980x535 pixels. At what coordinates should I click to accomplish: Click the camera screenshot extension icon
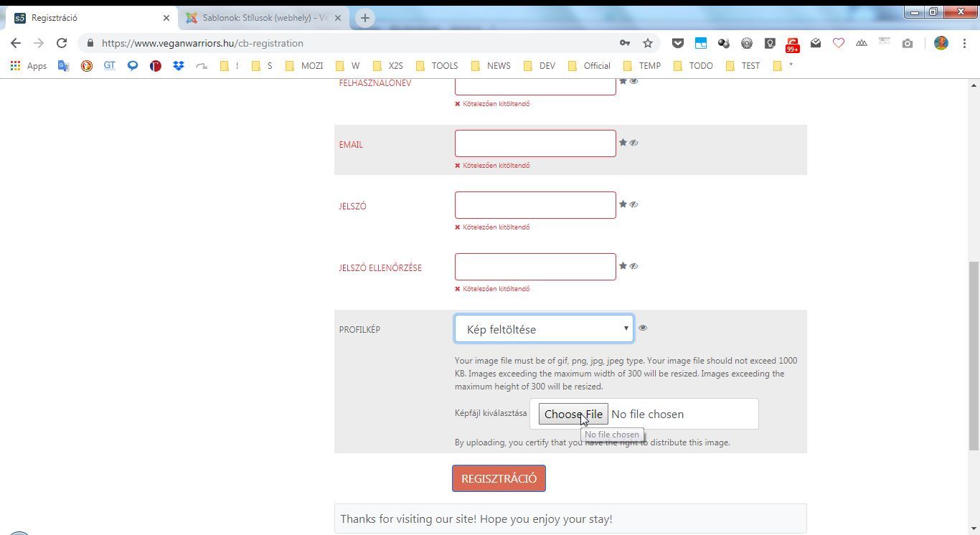coord(908,43)
